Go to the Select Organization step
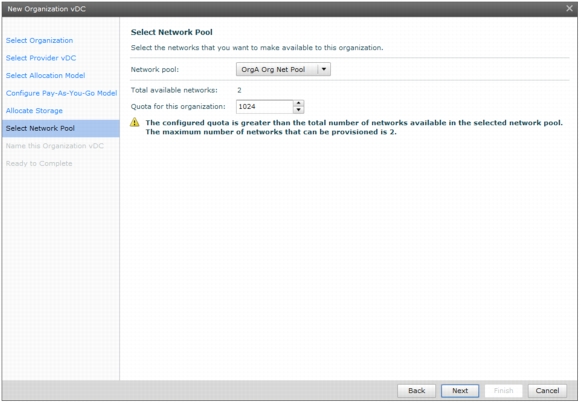Screen dimensions: 581x404 (39, 40)
